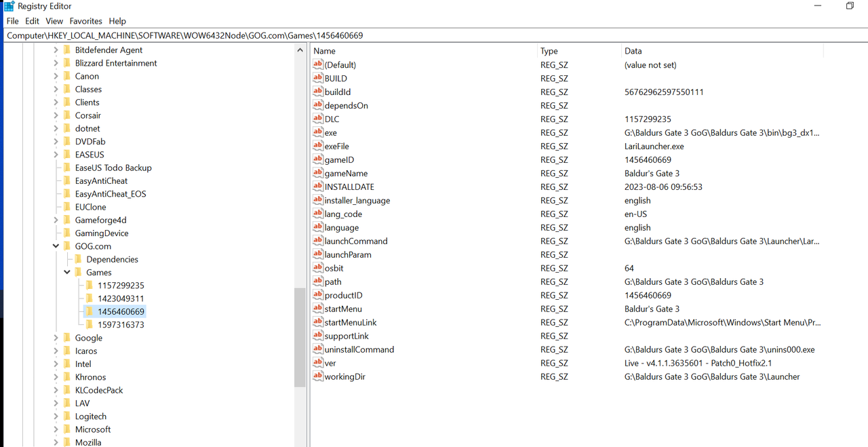Click the folder icon of the Corsair key
868x447 pixels.
(66, 115)
